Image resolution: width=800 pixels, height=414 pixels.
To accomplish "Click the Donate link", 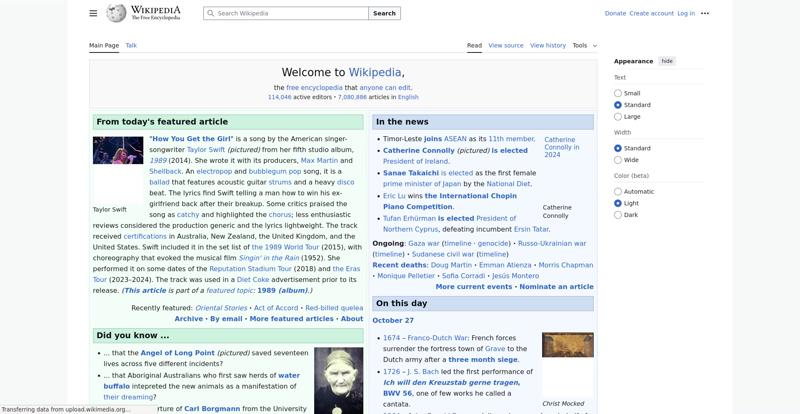I will click(615, 13).
